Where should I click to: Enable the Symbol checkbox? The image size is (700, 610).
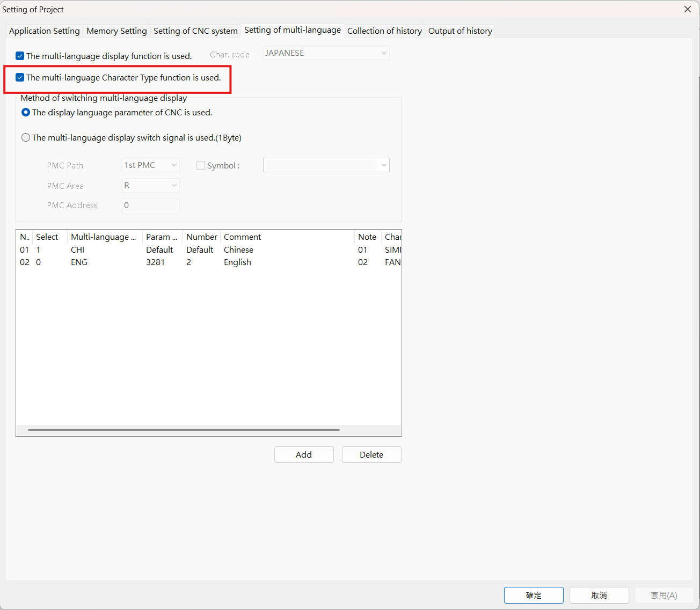point(201,165)
